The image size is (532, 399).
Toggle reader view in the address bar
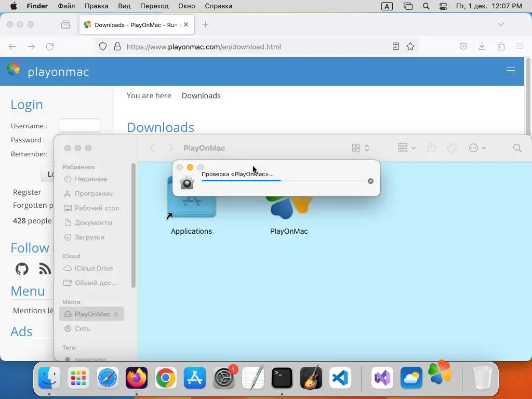pyautogui.click(x=395, y=46)
